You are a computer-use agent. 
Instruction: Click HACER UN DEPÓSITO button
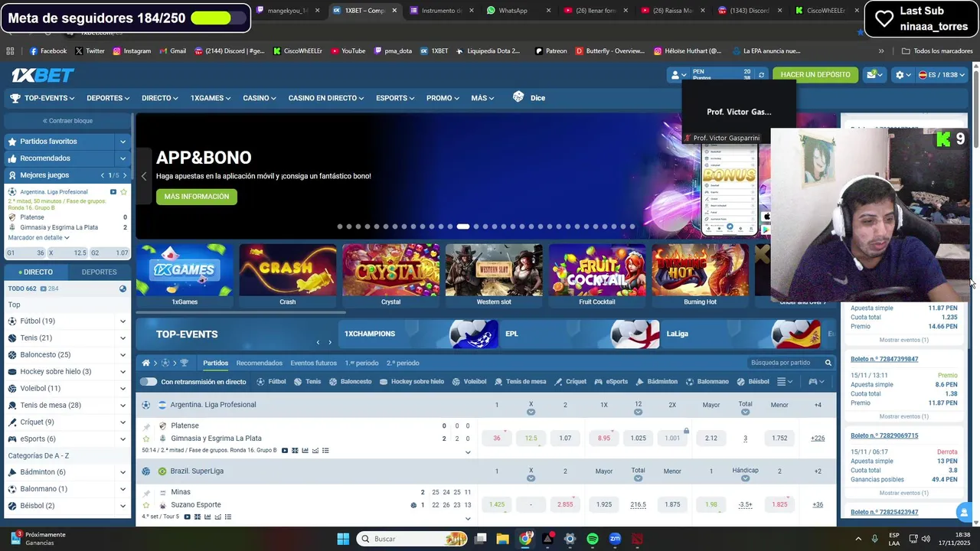[815, 75]
